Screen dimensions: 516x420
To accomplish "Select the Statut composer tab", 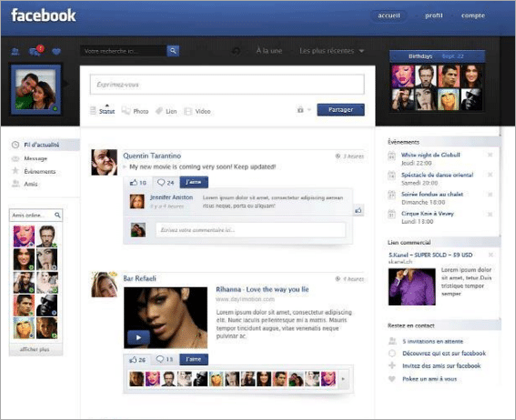I will (103, 111).
